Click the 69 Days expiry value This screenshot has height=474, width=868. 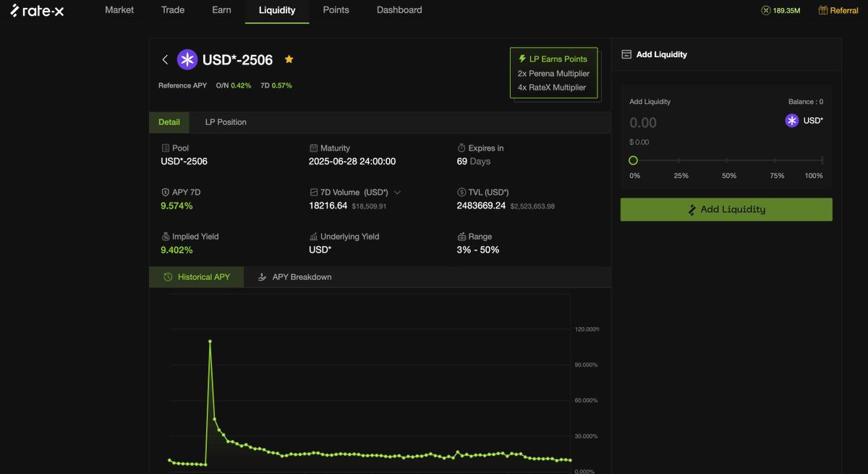(x=474, y=161)
